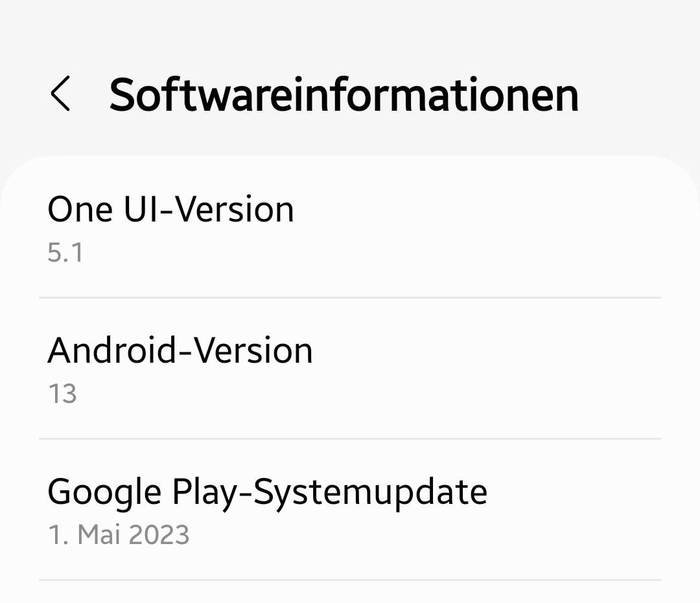Screen dimensions: 700x603
Task: Click the divider below One UI-Version
Action: click(x=350, y=298)
